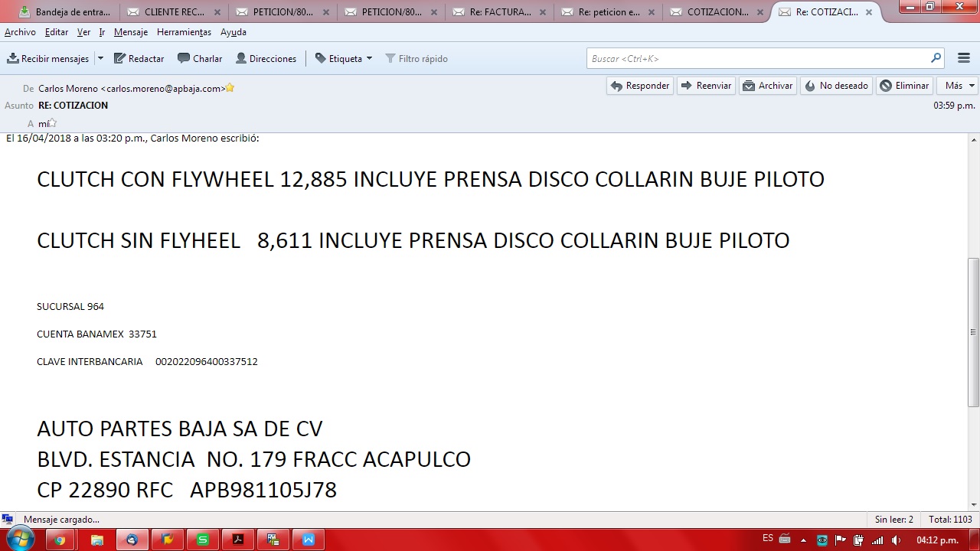Viewport: 980px width, 551px height.
Task: Open the Herramientas menu
Action: click(184, 32)
